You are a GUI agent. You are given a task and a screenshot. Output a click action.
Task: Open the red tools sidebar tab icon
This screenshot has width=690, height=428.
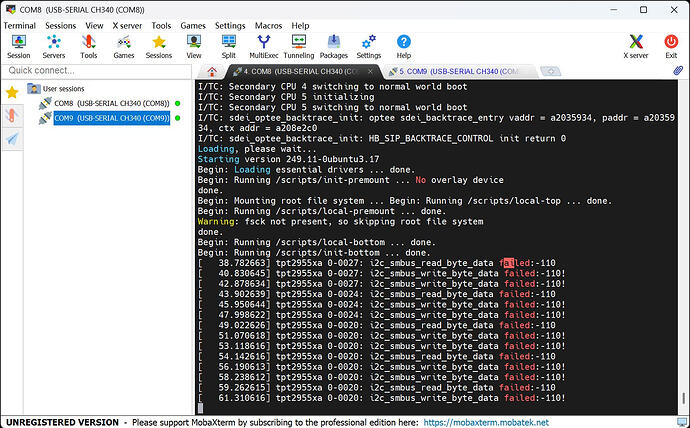tap(12, 116)
